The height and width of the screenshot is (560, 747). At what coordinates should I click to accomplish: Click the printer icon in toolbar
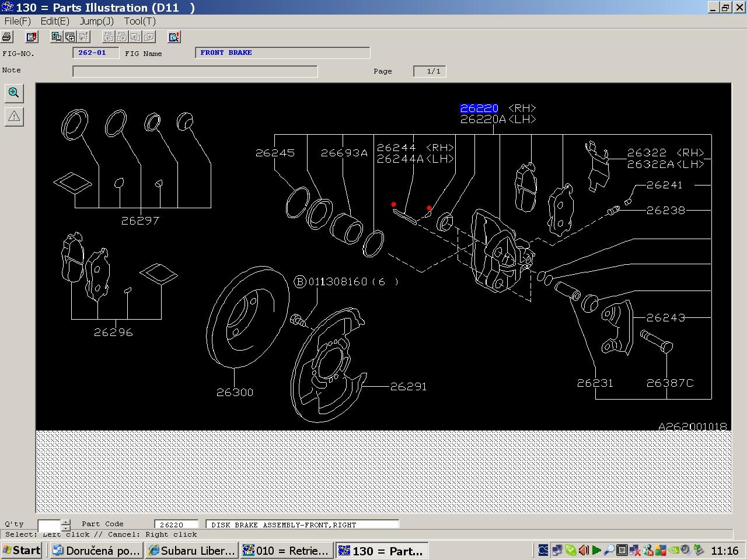coord(6,37)
